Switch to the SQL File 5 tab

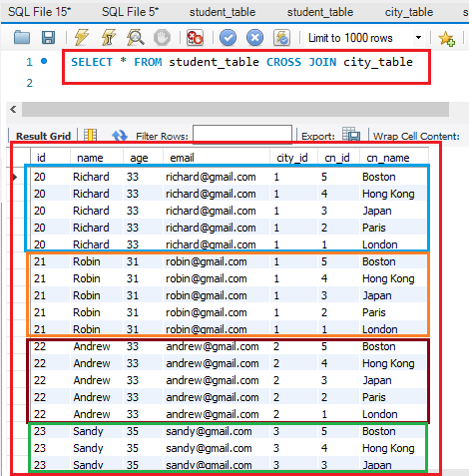pos(130,12)
